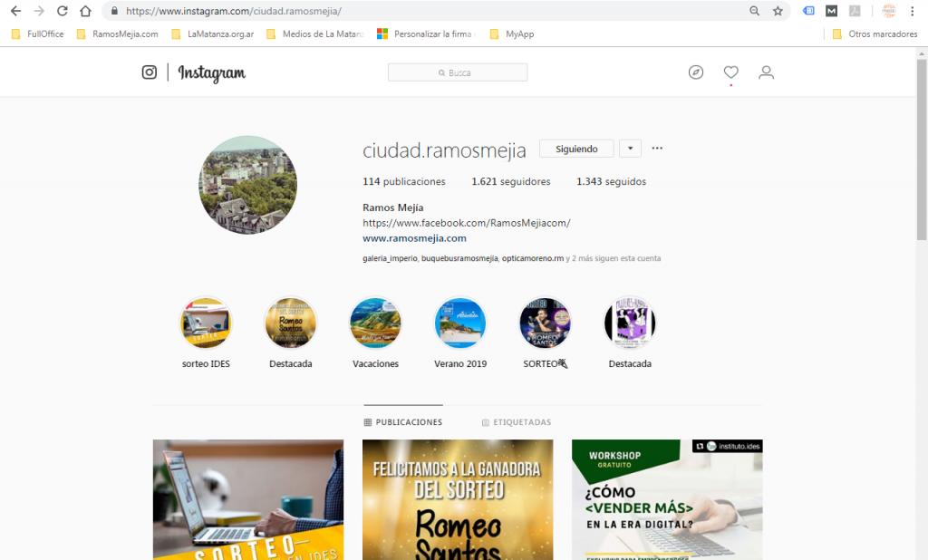Reload the page with the refresh icon
The height and width of the screenshot is (560, 928).
tap(63, 11)
